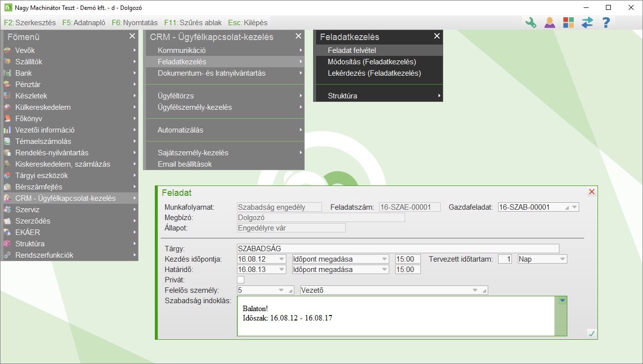
Task: Choose Módosítás (Feladatkezelés)
Action: pos(378,62)
